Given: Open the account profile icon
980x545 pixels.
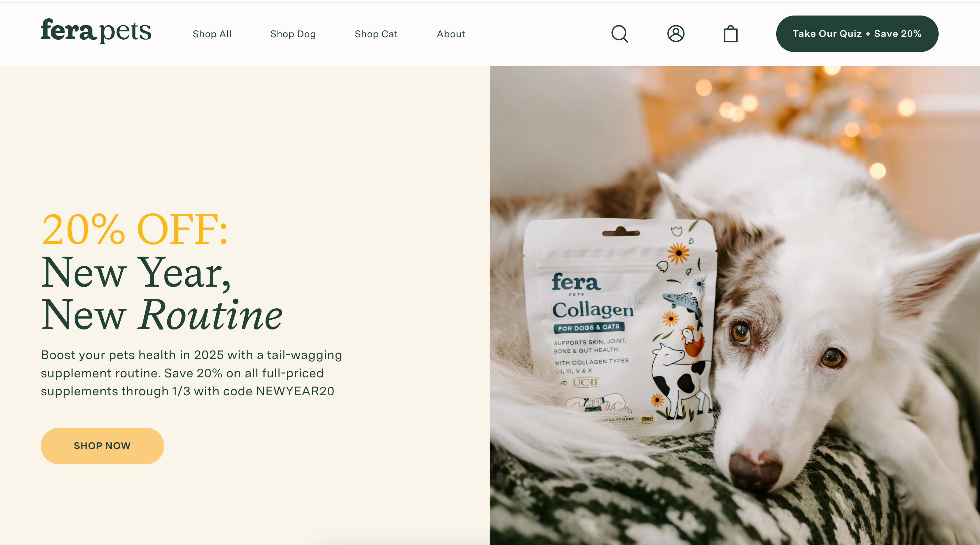Looking at the screenshot, I should [676, 33].
